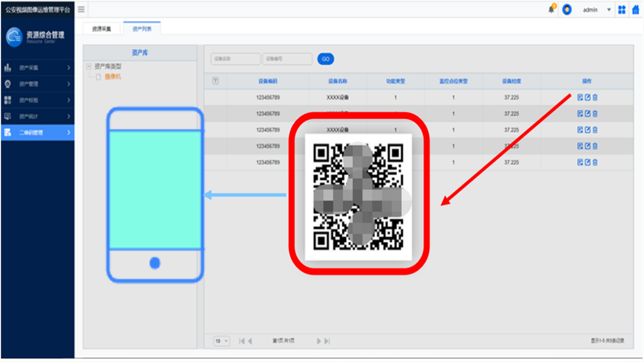Click the QR icon beside 二维码管理

pyautogui.click(x=8, y=133)
